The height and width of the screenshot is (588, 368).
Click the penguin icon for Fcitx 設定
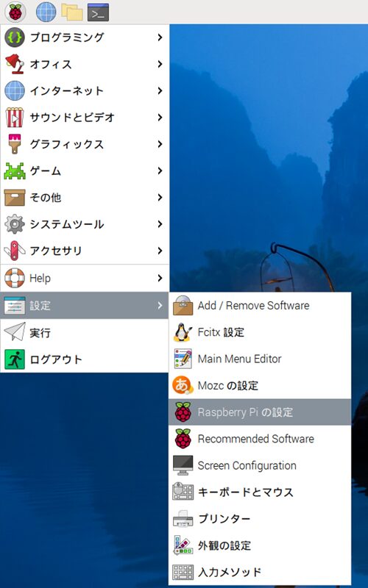pyautogui.click(x=183, y=332)
